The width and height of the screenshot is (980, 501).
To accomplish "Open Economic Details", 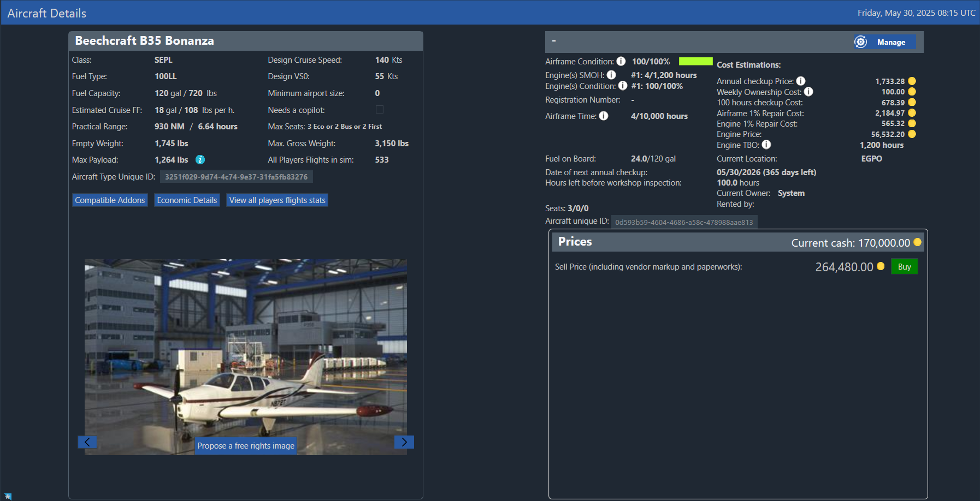I will tap(187, 200).
